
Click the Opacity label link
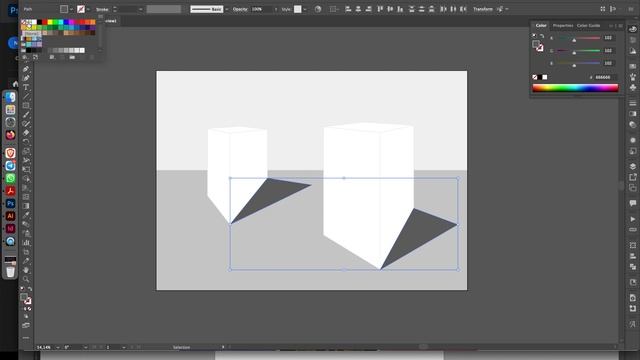[240, 9]
